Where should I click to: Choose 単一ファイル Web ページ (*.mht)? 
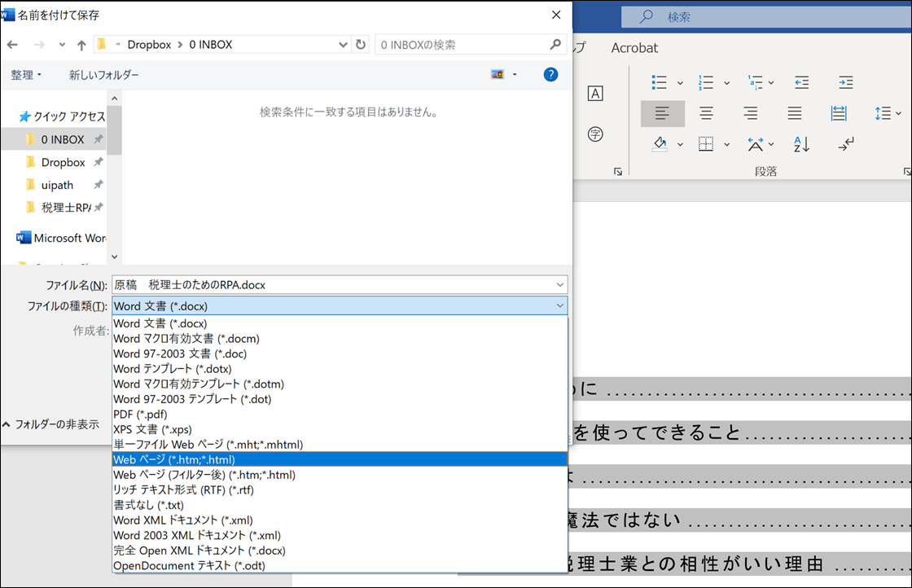pos(340,445)
